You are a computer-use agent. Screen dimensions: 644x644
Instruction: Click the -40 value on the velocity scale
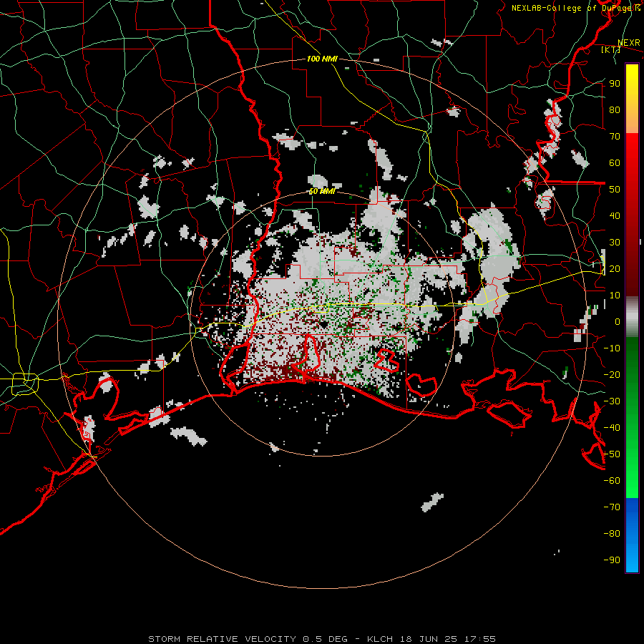click(x=612, y=428)
